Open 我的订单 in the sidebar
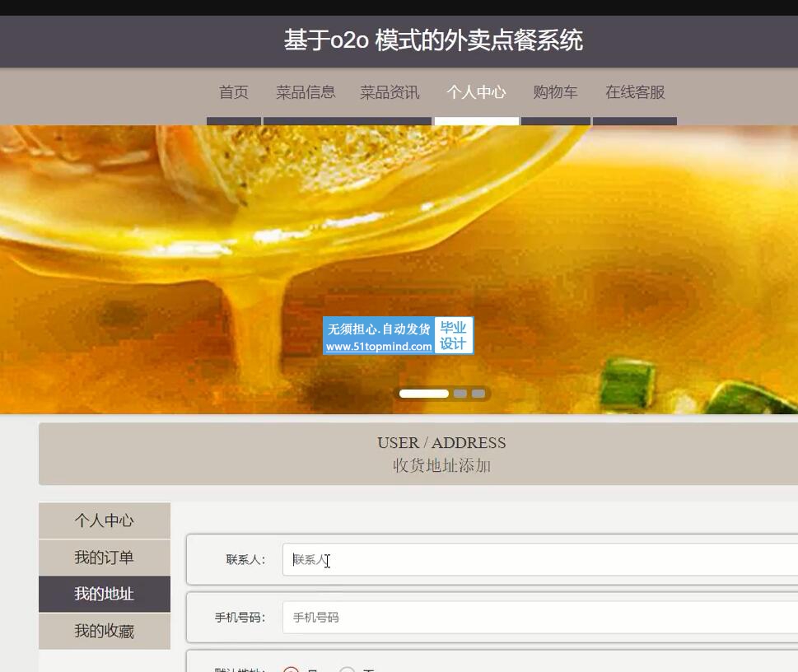This screenshot has width=798, height=672. [x=105, y=558]
